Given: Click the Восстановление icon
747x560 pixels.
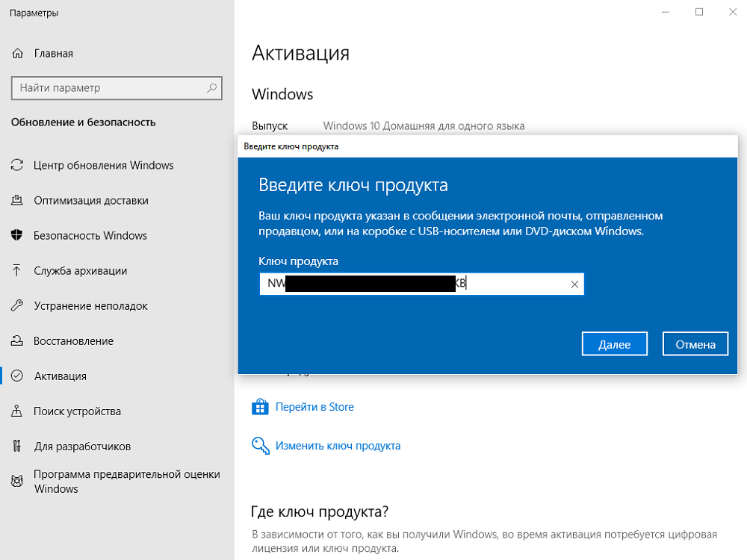Looking at the screenshot, I should [17, 341].
